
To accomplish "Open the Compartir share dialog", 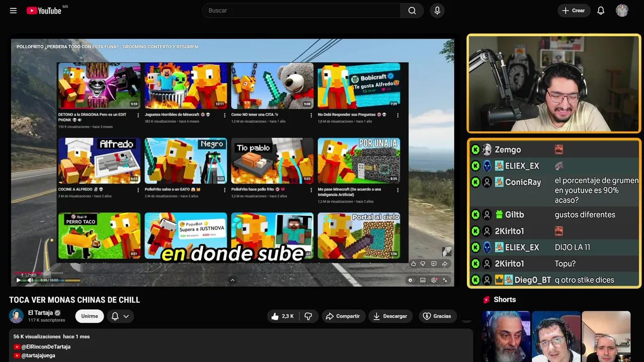I will click(x=343, y=316).
